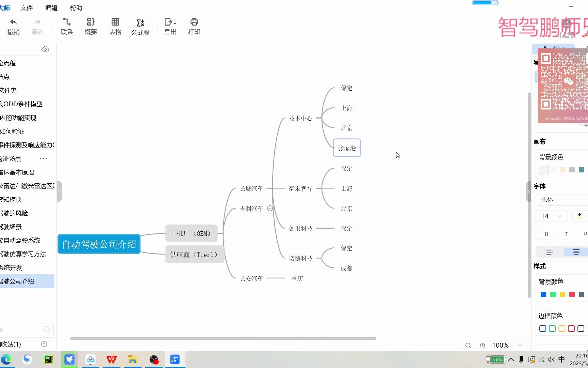Screen dimensions: 588x368
Task: Open 感知模块 in the sidebar list
Action: coord(27,199)
